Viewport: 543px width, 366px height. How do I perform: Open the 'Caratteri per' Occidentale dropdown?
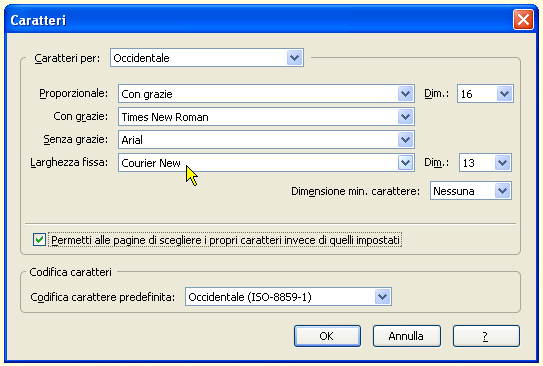pos(207,58)
